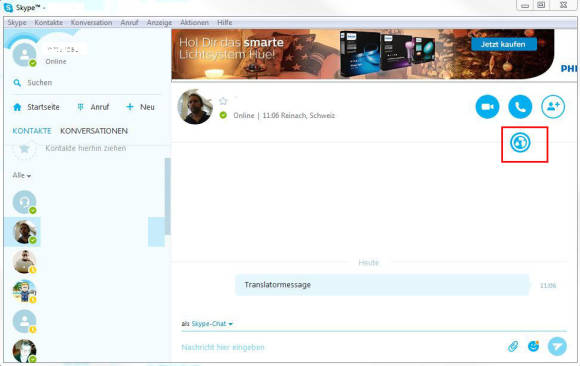
Task: Open the Skype Translator globe icon
Action: tap(520, 142)
